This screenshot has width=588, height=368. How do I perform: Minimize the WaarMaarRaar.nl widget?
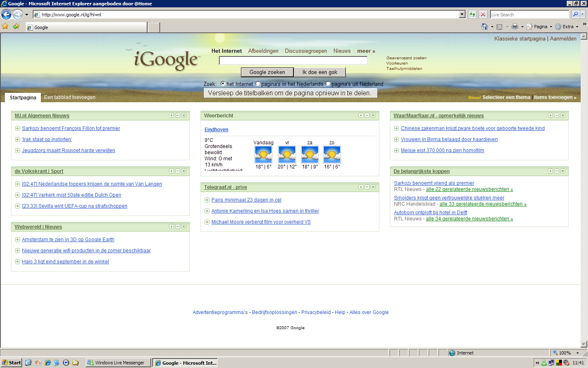[557, 115]
